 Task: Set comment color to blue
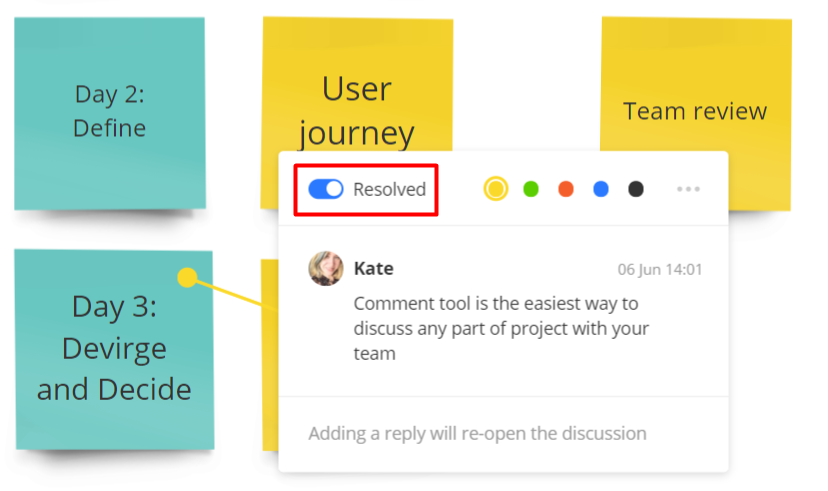(601, 189)
